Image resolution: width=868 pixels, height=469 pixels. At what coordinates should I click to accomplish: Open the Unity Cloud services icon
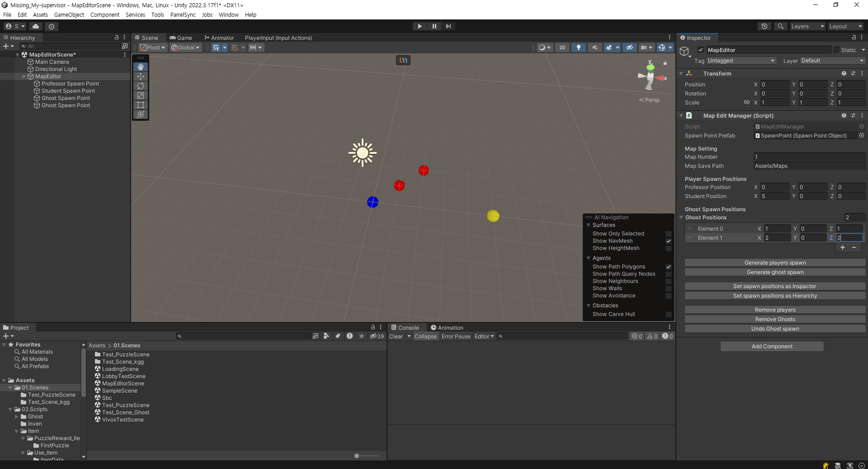click(x=36, y=26)
